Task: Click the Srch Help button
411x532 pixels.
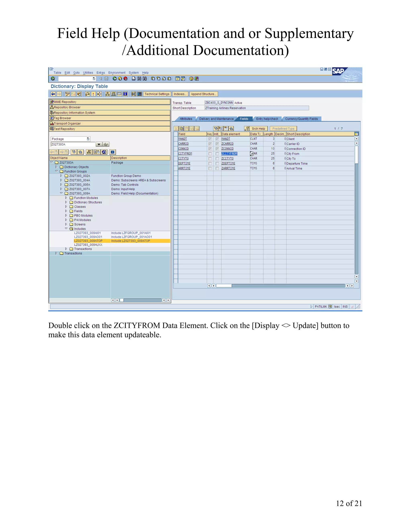Action: (258, 129)
